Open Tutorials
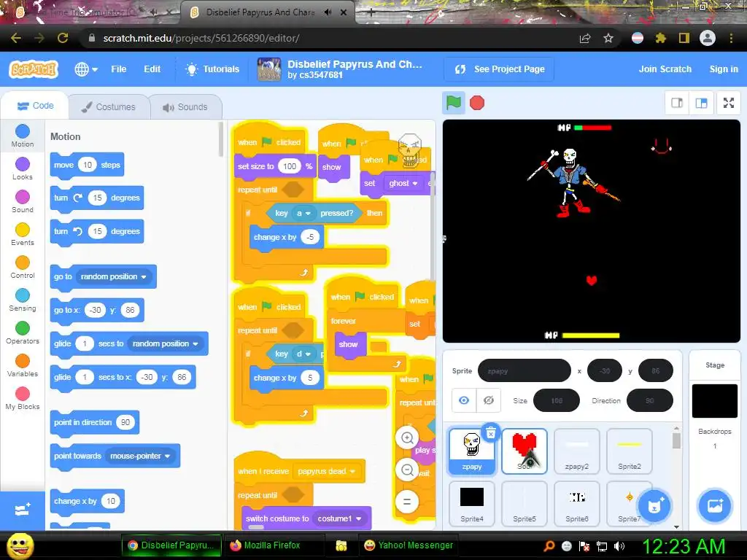This screenshot has height=560, width=747. [212, 69]
